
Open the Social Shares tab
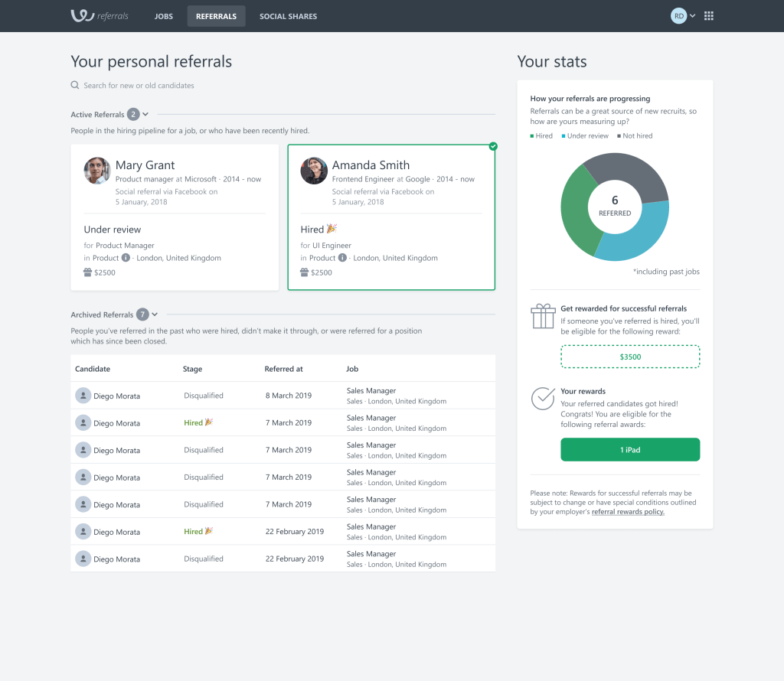[x=288, y=16]
